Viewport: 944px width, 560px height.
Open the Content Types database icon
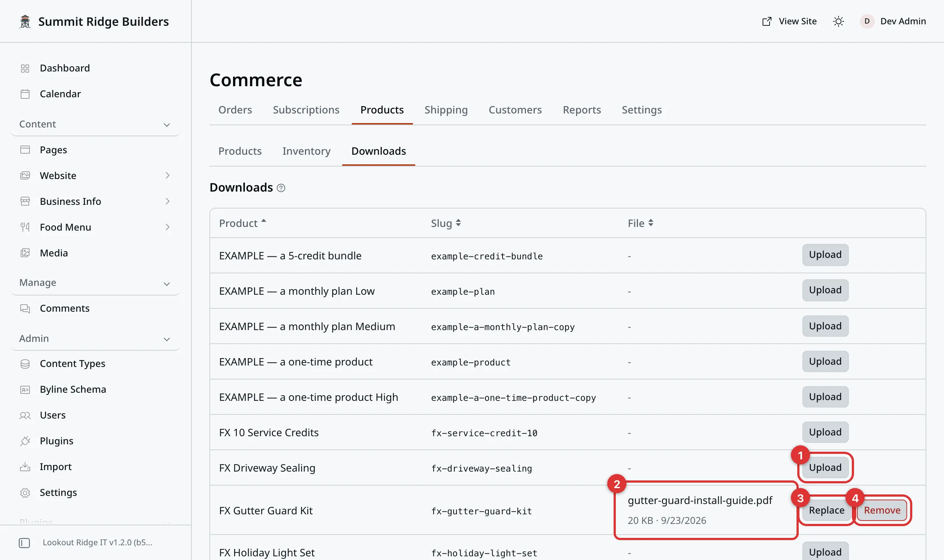pyautogui.click(x=25, y=364)
